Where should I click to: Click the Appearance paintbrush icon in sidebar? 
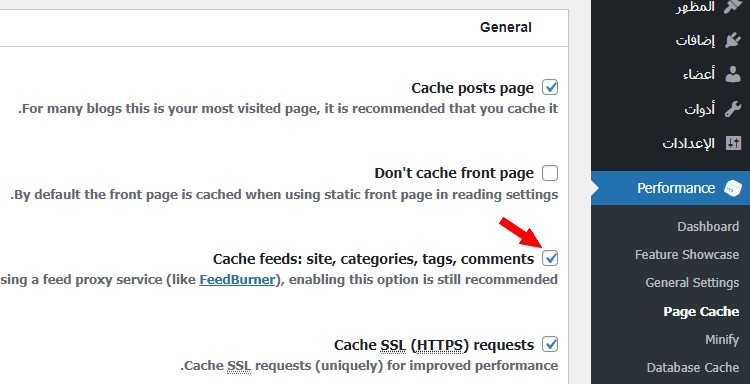pyautogui.click(x=733, y=7)
